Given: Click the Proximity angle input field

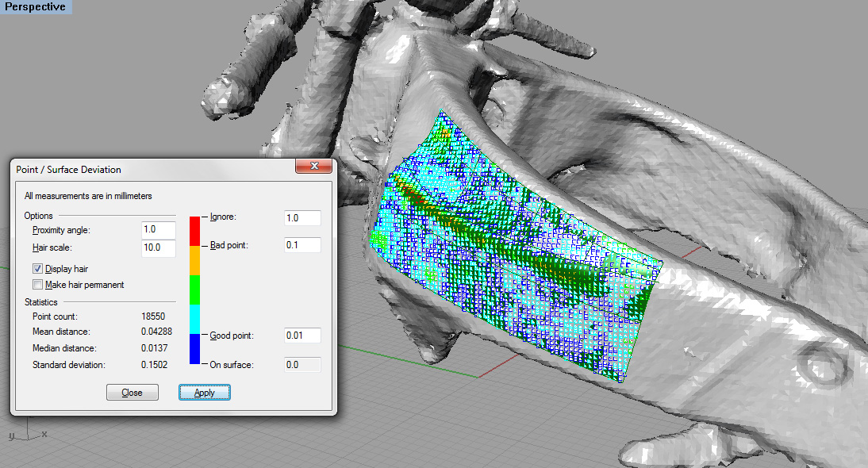Looking at the screenshot, I should pyautogui.click(x=158, y=229).
